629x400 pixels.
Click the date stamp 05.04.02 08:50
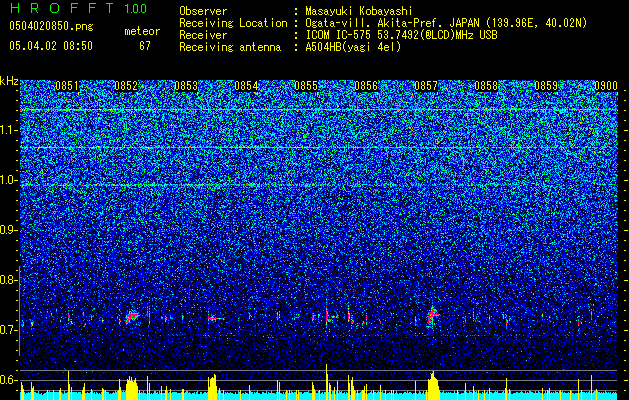(51, 46)
